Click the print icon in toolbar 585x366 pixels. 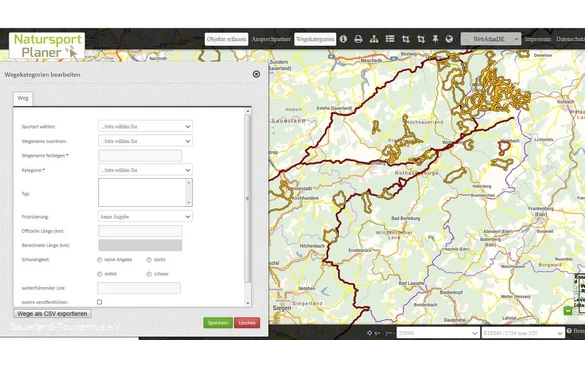click(x=358, y=39)
